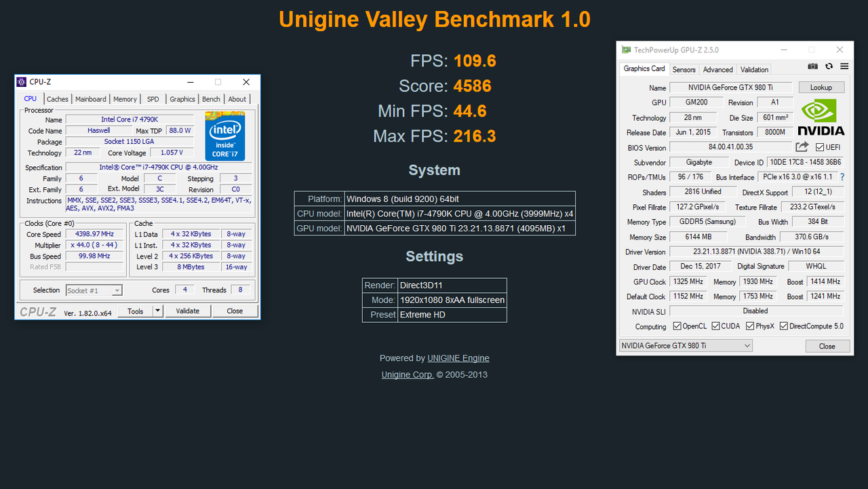Image resolution: width=868 pixels, height=489 pixels.
Task: Click the BIOS share/export arrow icon
Action: (x=802, y=146)
